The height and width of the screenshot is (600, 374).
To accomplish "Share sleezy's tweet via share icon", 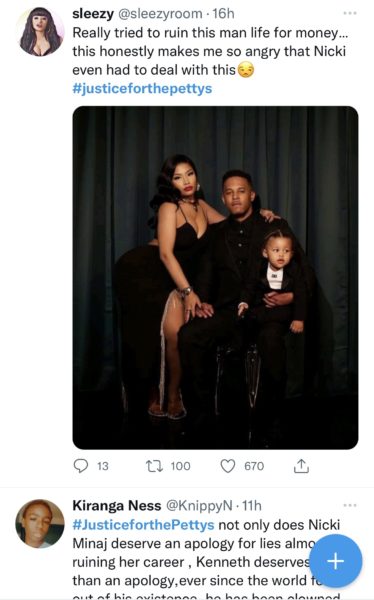I will click(x=301, y=465).
